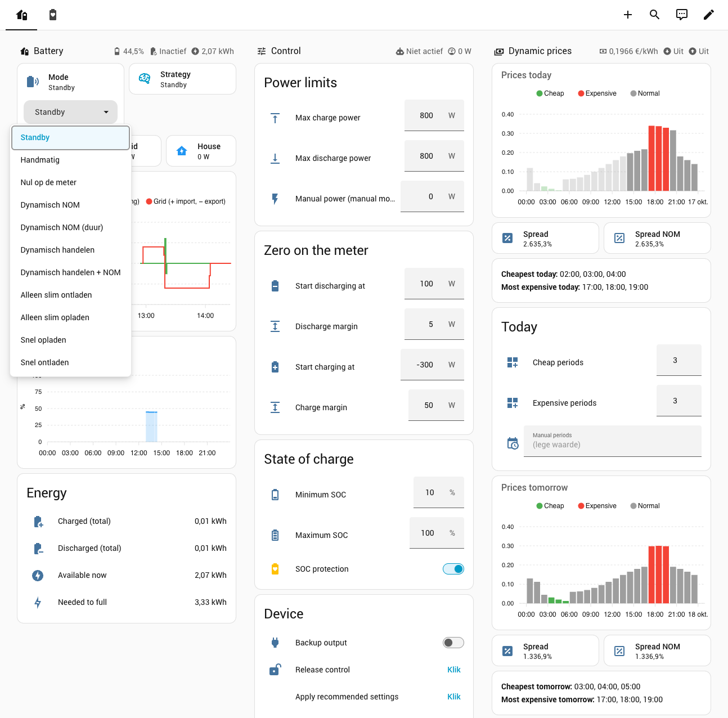Click the Manual periods input field

click(613, 441)
